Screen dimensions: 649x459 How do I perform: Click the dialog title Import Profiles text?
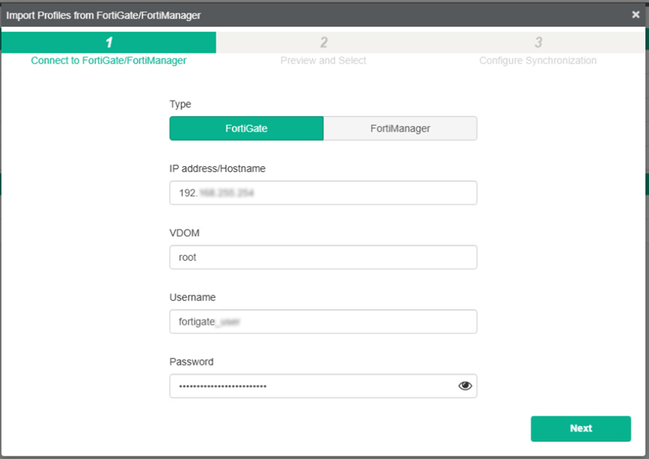[x=103, y=15]
